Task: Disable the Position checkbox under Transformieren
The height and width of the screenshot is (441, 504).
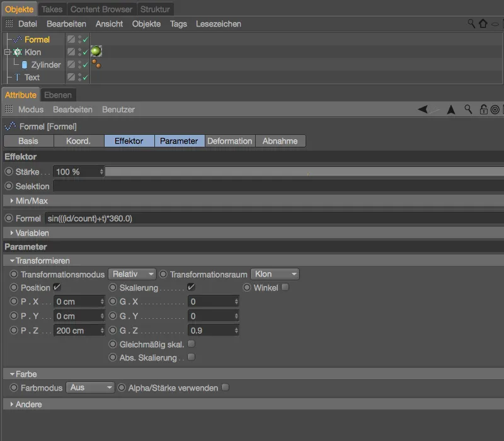Action: [x=56, y=287]
